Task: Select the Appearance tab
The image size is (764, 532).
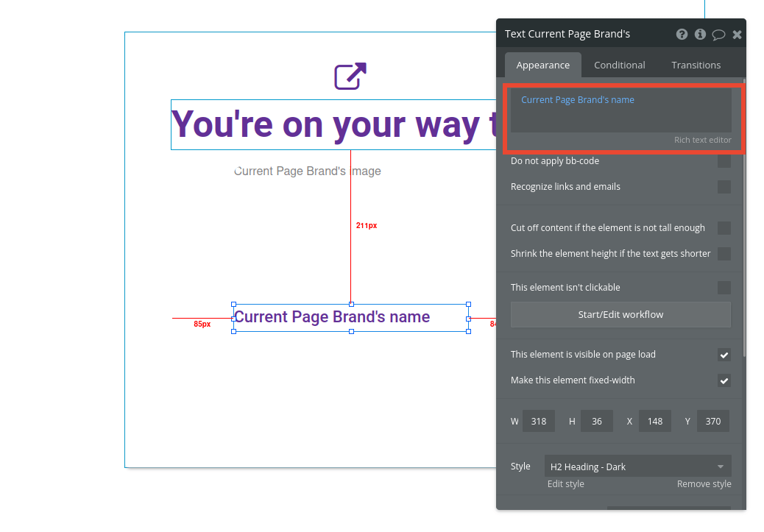Action: point(542,65)
